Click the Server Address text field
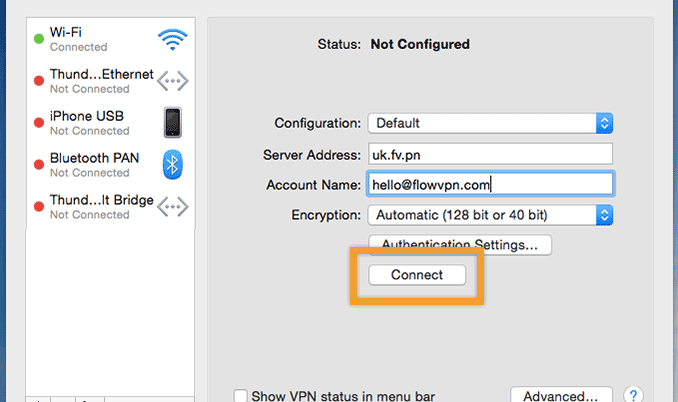This screenshot has height=402, width=678. click(x=489, y=154)
